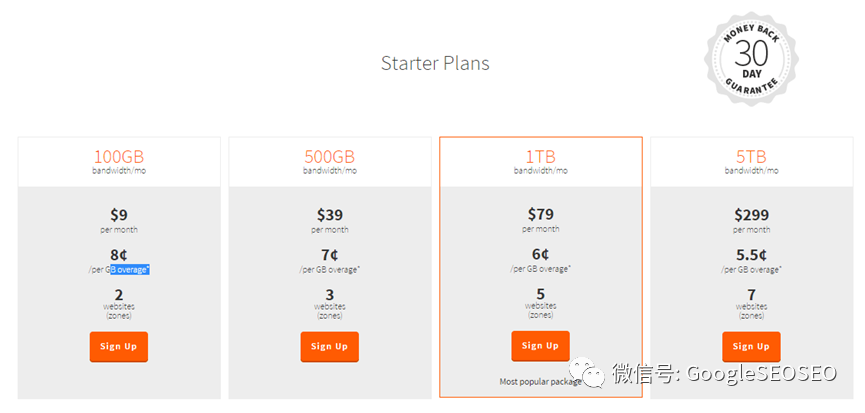Select the 1TB bandwidth plan header

(541, 162)
